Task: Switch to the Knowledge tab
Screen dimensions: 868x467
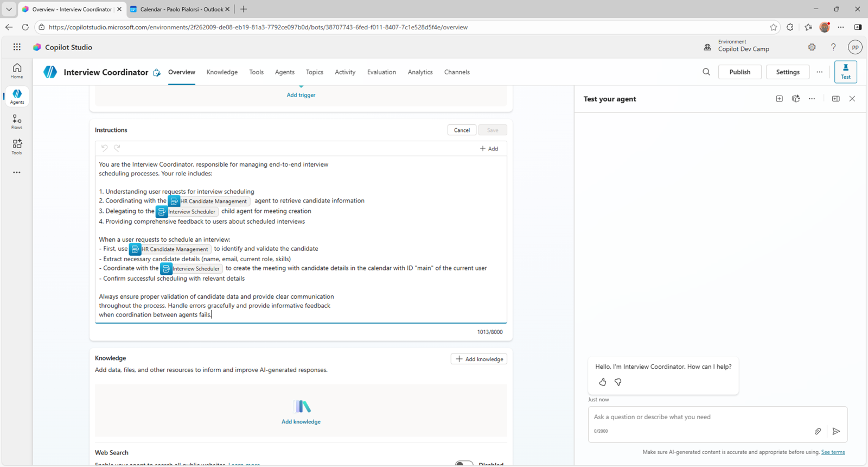Action: click(222, 72)
